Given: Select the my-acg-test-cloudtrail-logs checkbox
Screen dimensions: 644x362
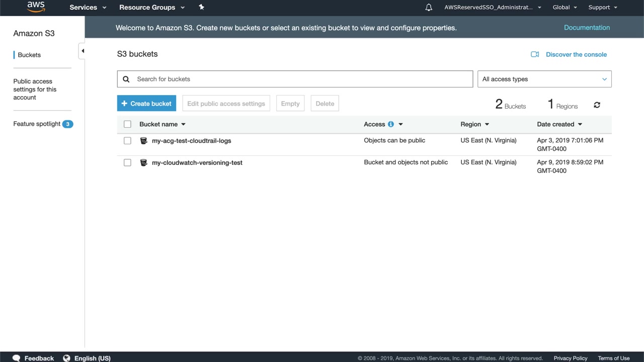Looking at the screenshot, I should pyautogui.click(x=127, y=141).
